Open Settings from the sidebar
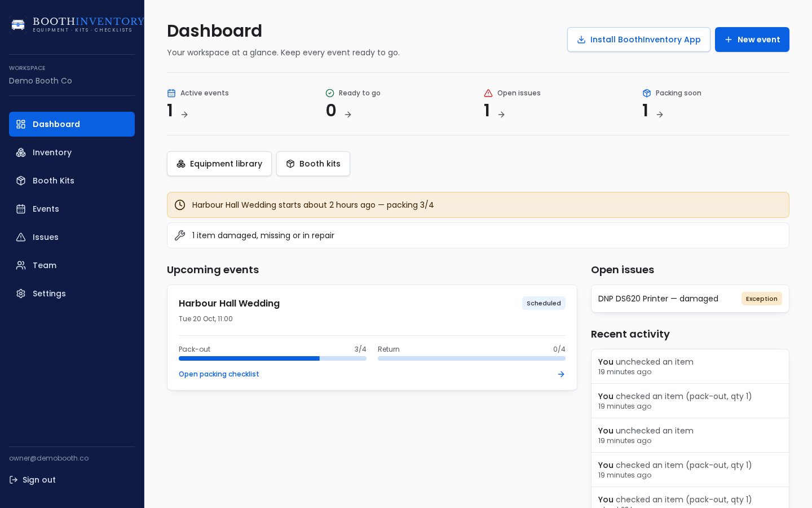The image size is (812, 508). [x=72, y=294]
